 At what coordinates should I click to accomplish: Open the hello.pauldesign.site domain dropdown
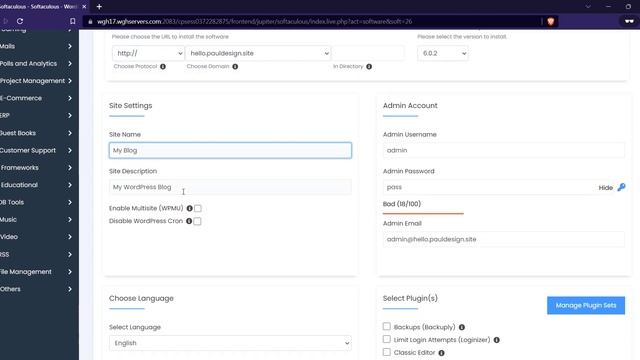click(258, 53)
